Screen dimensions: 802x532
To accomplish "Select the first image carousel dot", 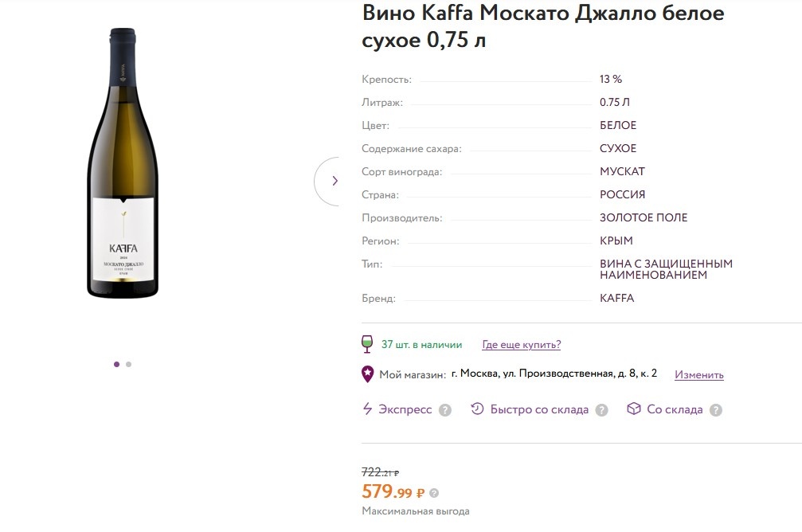I will 117,364.
